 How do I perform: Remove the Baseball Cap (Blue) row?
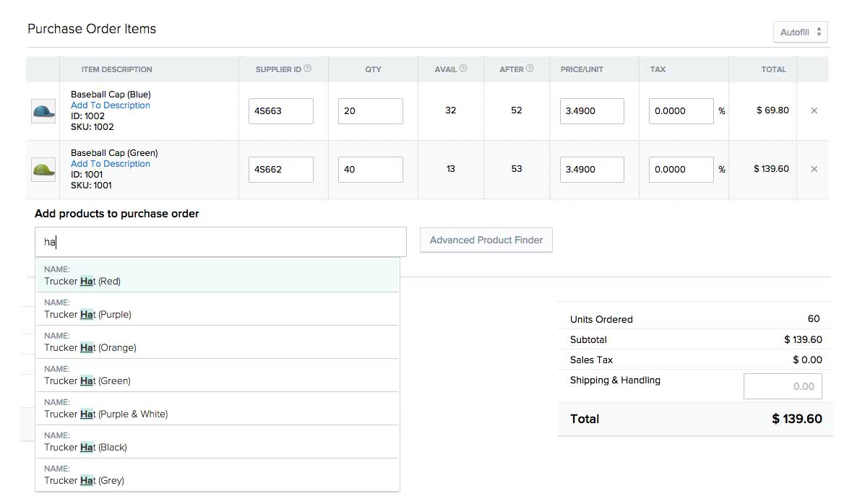coord(814,111)
